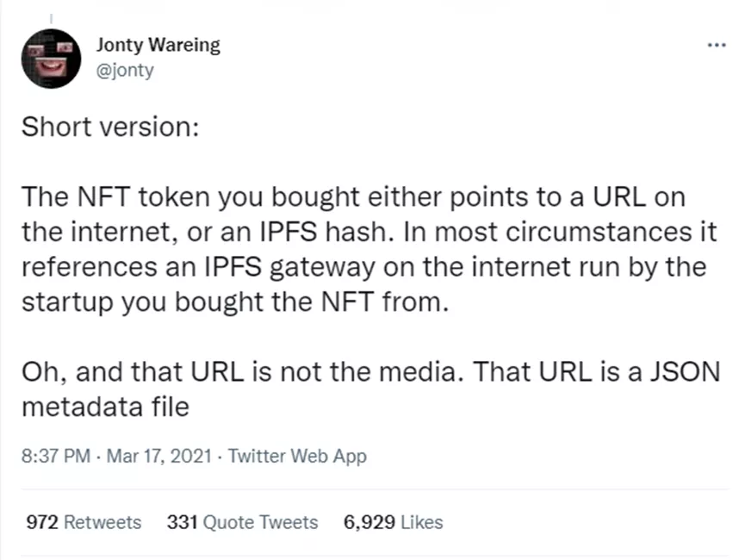Click the phrase 'Short version:' in tweet
This screenshot has width=745, height=560.
110,127
